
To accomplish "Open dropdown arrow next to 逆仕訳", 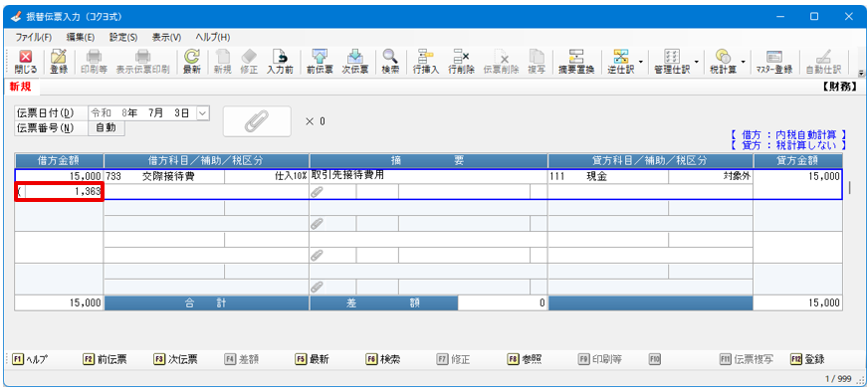I will 640,62.
